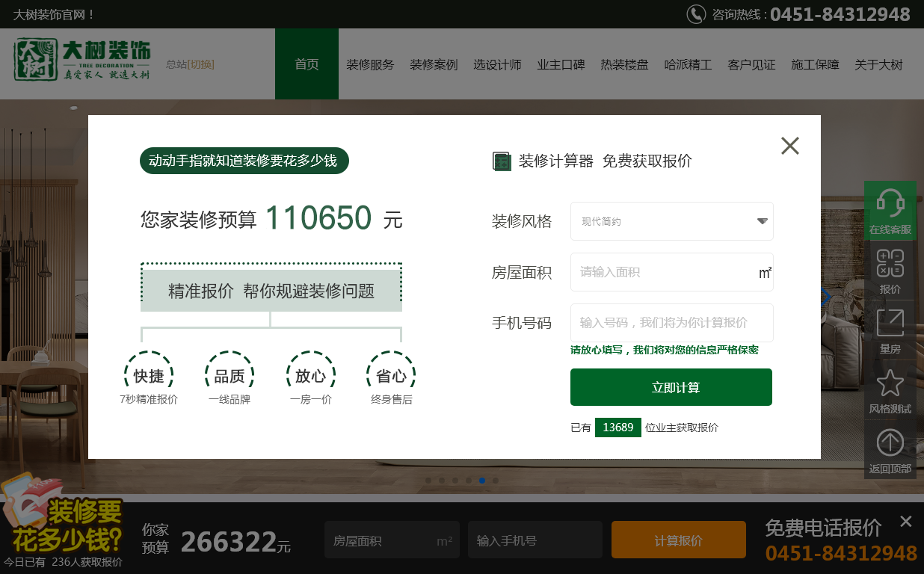
Task: Open the 客户见证 menu
Action: [751, 65]
